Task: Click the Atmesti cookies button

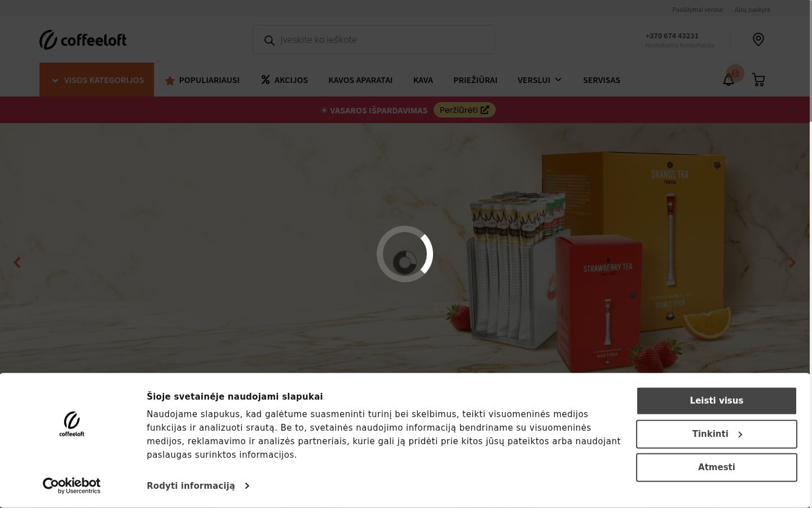Action: [717, 467]
